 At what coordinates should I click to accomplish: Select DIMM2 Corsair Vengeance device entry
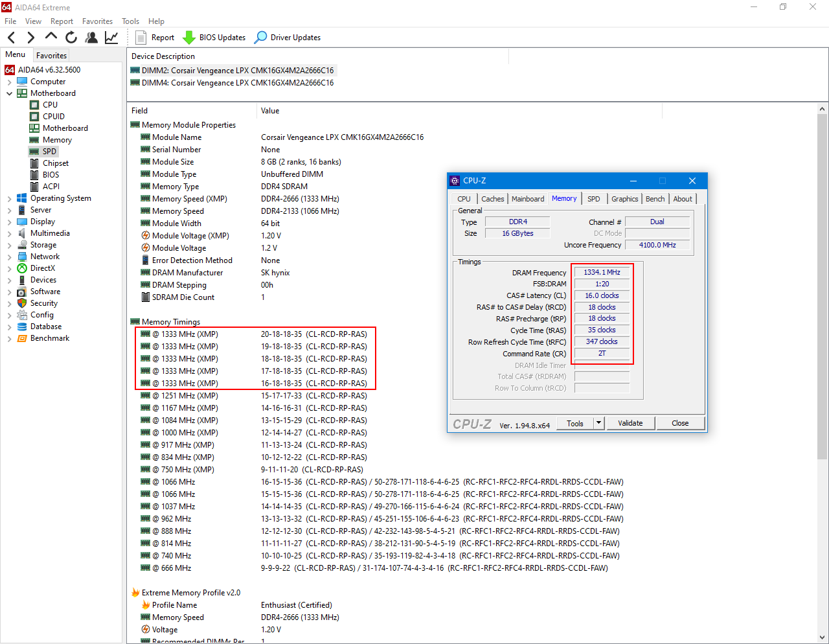click(x=233, y=71)
